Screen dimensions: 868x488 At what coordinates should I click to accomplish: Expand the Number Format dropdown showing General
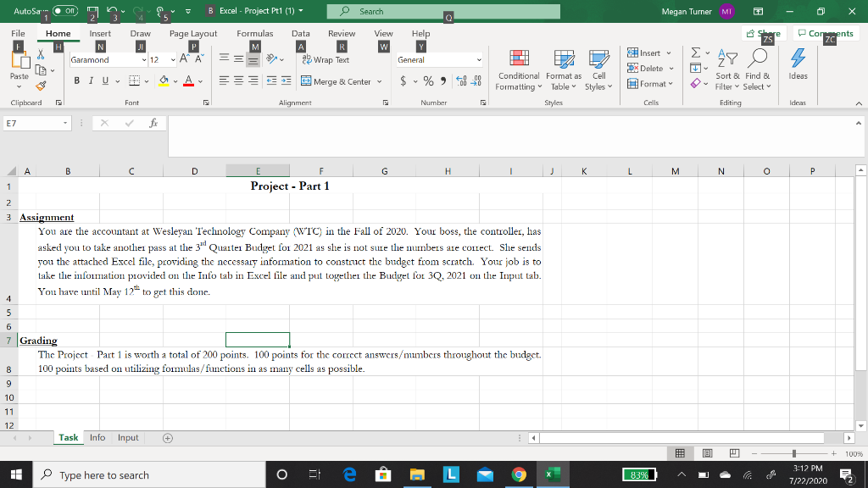477,60
